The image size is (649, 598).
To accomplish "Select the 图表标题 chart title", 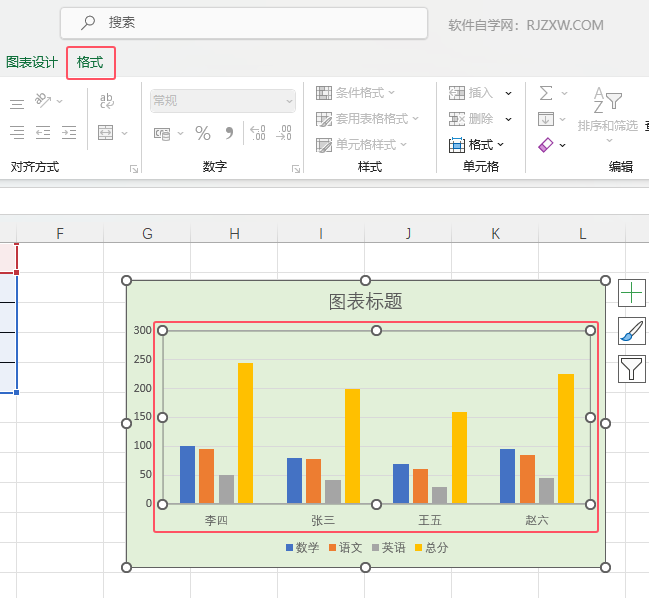I will click(x=365, y=301).
